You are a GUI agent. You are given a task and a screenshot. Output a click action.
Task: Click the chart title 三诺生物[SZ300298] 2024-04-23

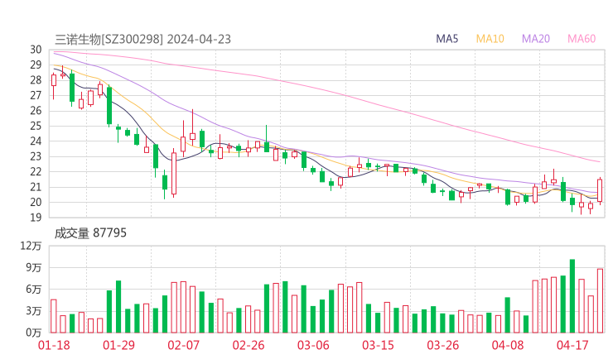(142, 40)
